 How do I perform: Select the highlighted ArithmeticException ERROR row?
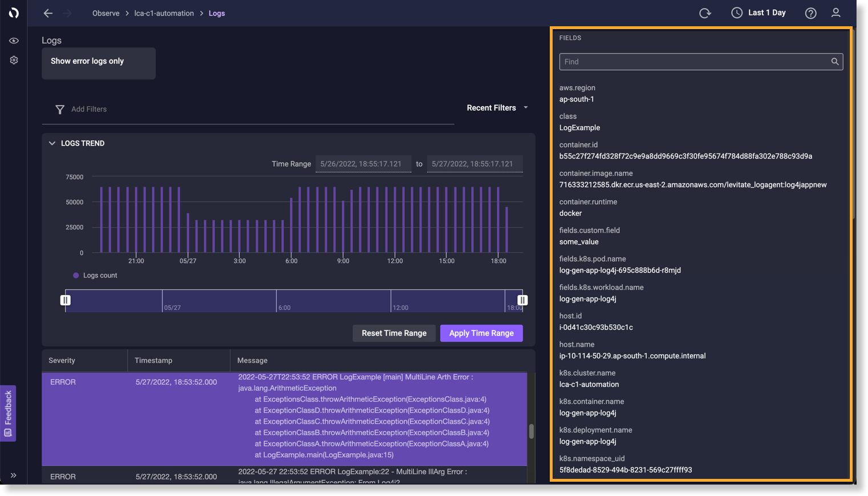coord(285,419)
